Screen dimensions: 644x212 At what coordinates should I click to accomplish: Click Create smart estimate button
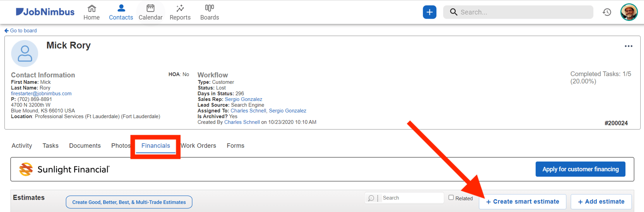(522, 202)
